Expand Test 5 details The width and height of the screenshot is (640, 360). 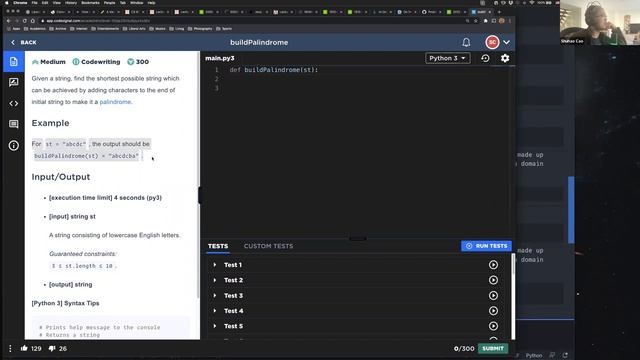(215, 326)
